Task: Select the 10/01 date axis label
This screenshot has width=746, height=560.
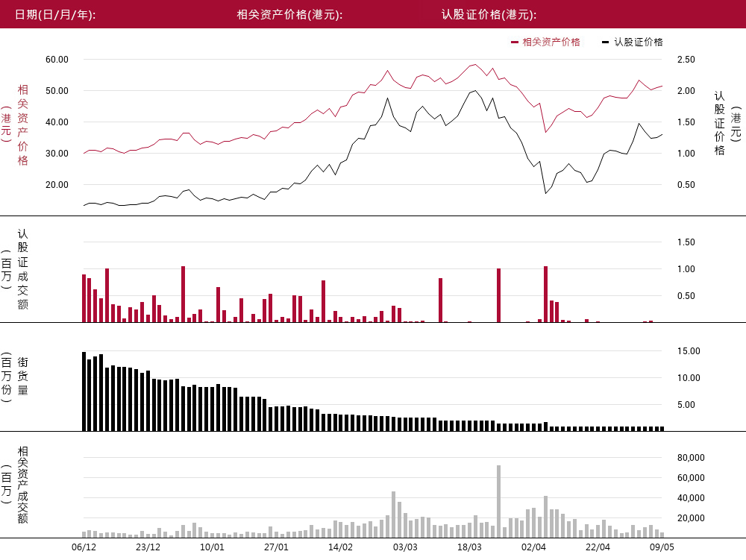Action: (x=212, y=547)
